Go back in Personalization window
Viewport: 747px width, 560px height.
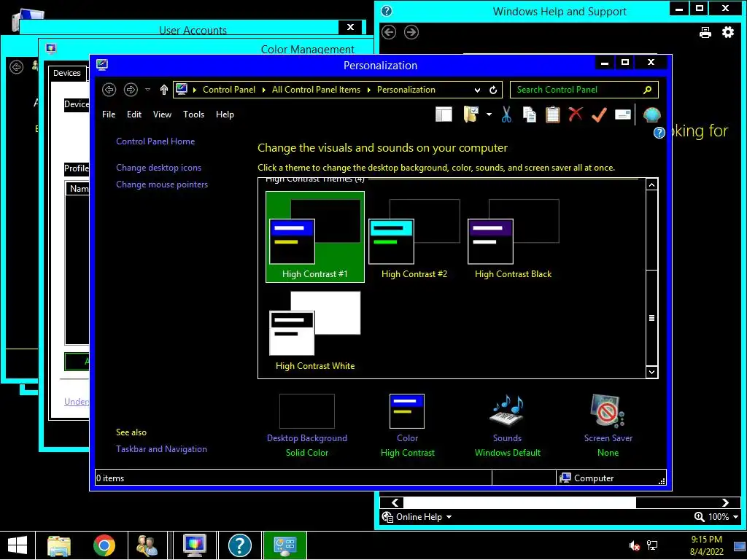click(x=109, y=90)
